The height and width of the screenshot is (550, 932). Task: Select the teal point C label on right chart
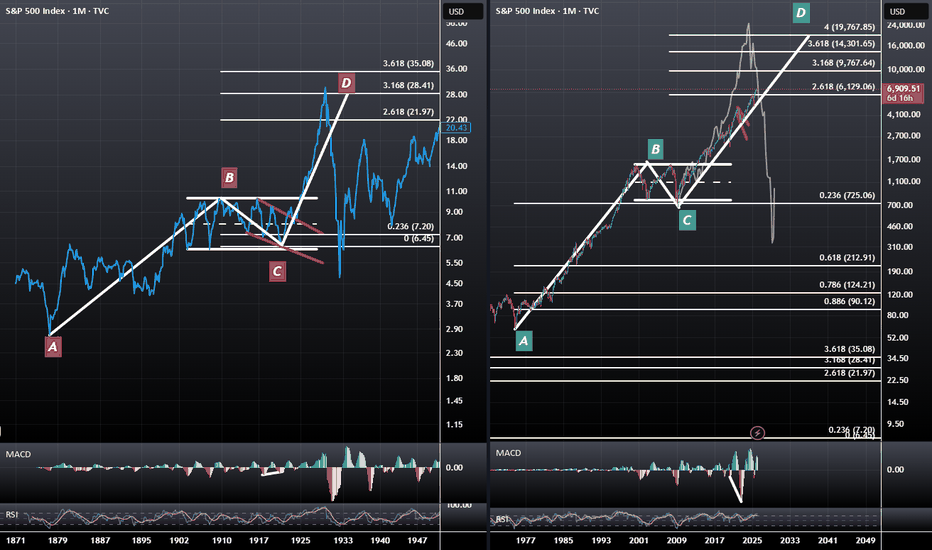pyautogui.click(x=687, y=221)
